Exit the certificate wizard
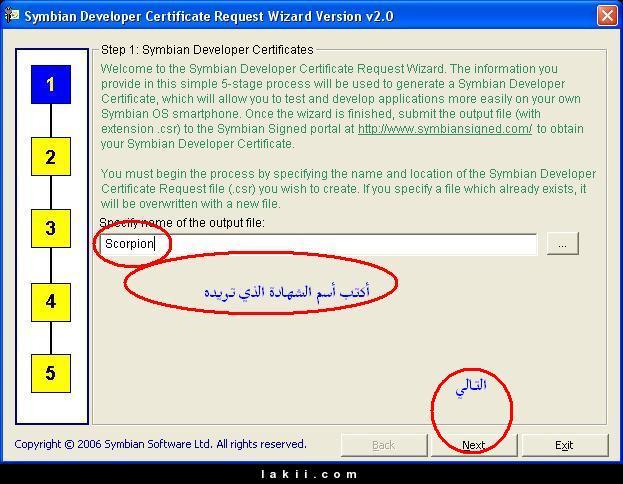The height and width of the screenshot is (484, 623). (565, 445)
